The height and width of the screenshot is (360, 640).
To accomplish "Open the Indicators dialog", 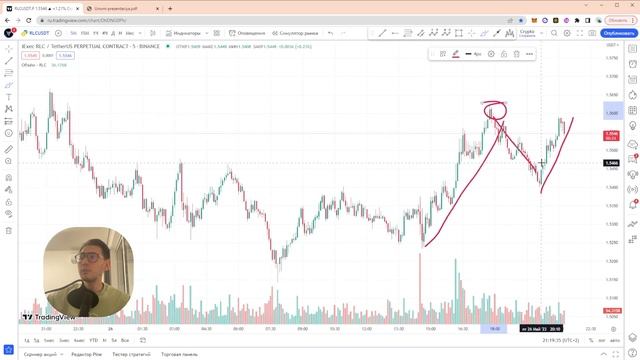I will tap(184, 33).
